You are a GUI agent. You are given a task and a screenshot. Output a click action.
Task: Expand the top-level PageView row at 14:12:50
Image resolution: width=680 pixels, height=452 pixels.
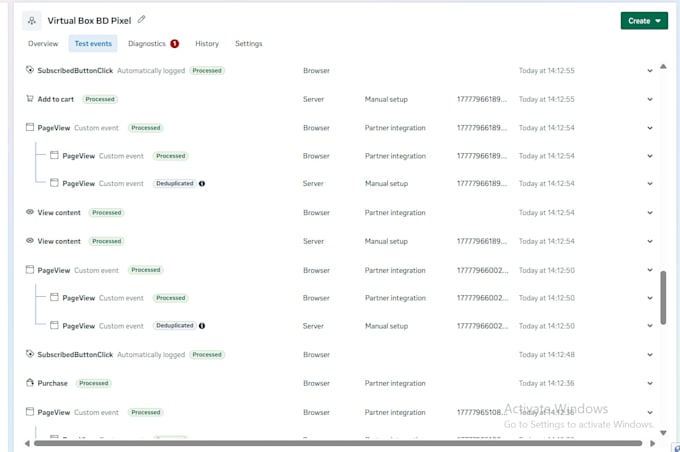[650, 270]
